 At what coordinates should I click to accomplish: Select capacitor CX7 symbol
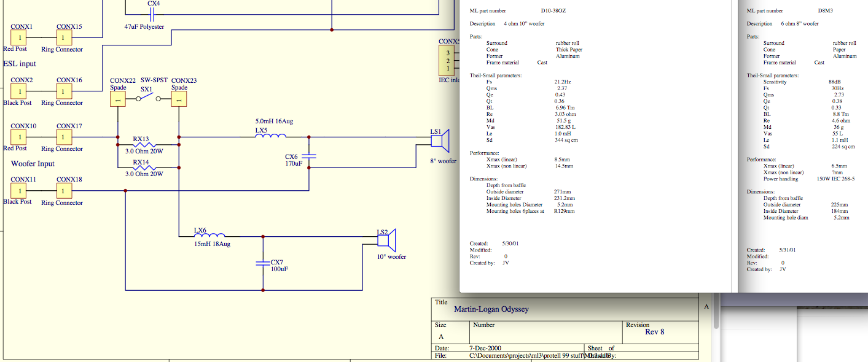[x=262, y=263]
